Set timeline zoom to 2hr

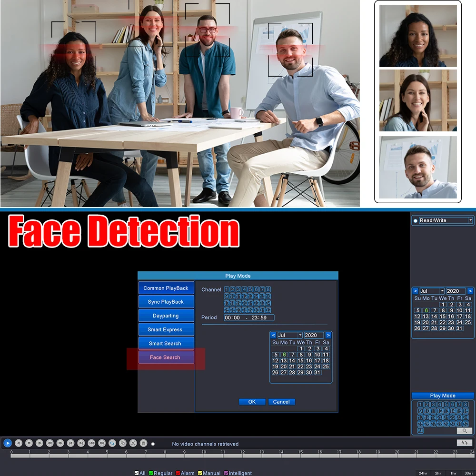coord(438,473)
